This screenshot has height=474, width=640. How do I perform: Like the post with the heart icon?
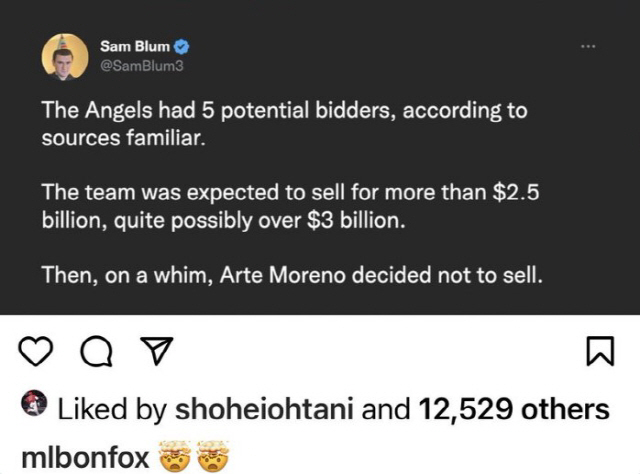pos(35,350)
